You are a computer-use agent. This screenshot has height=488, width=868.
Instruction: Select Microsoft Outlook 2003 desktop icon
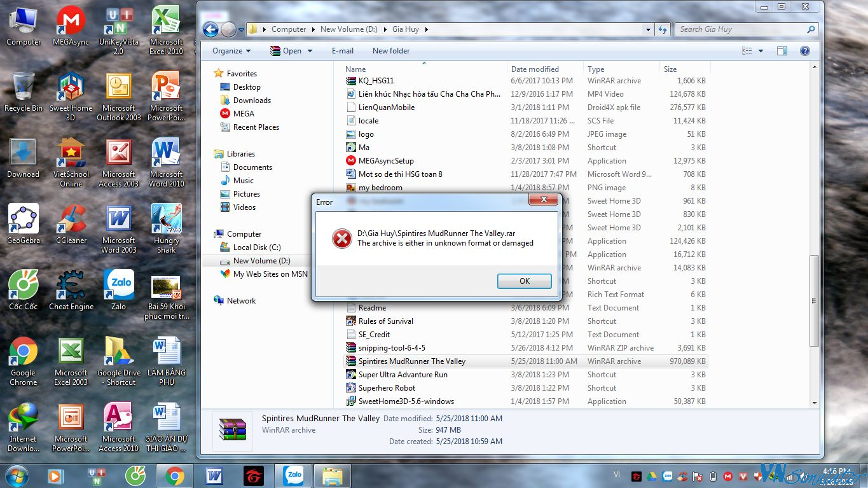pos(119,97)
